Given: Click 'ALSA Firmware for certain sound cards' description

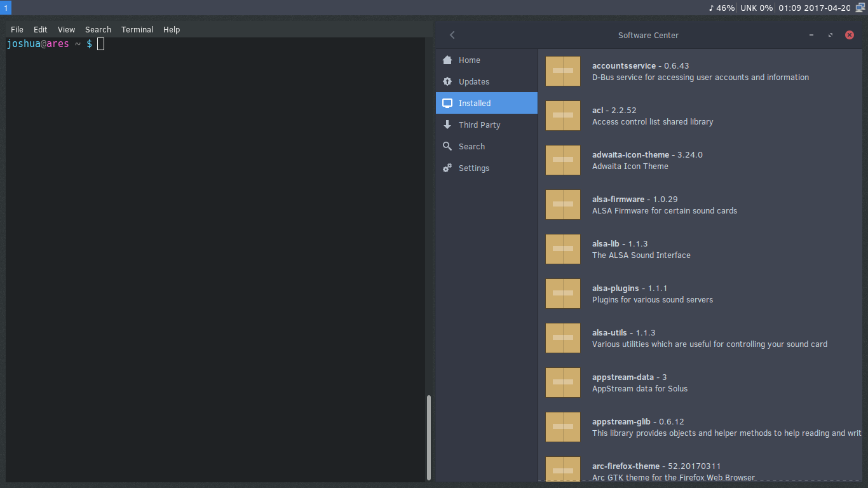Looking at the screenshot, I should coord(665,211).
